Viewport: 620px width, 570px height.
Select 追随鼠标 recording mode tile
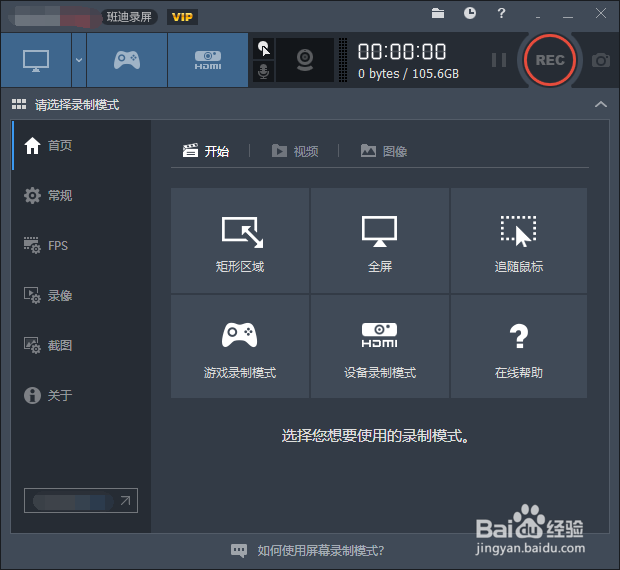click(519, 241)
